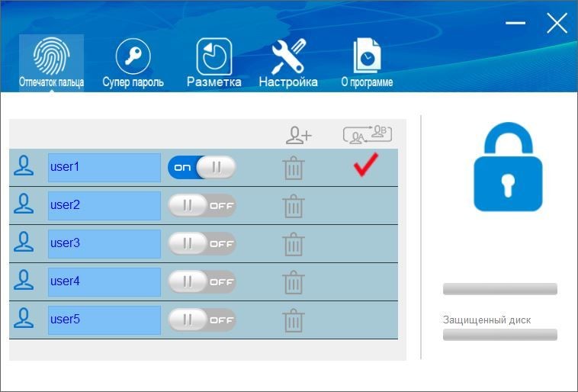Screen dimensions: 578x392
Task: Go to the Настройка settings tab
Action: click(288, 63)
